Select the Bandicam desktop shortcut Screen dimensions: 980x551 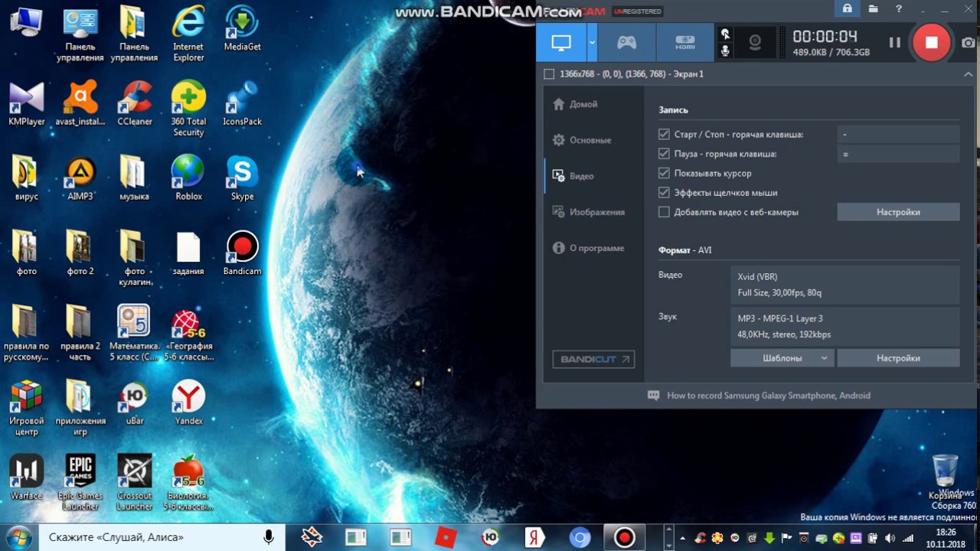[242, 253]
